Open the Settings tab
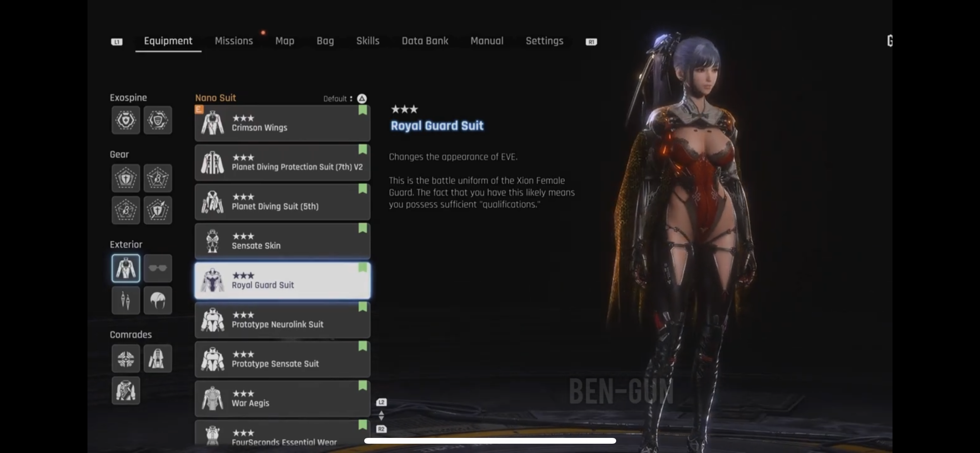 click(x=545, y=41)
